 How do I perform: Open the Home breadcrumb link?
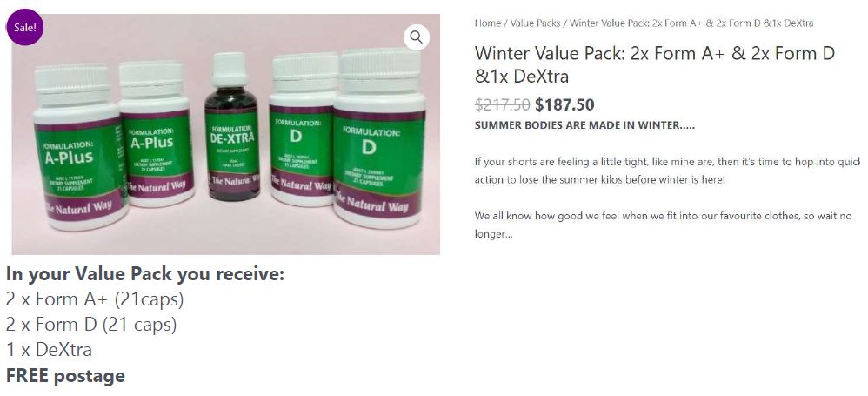point(487,23)
